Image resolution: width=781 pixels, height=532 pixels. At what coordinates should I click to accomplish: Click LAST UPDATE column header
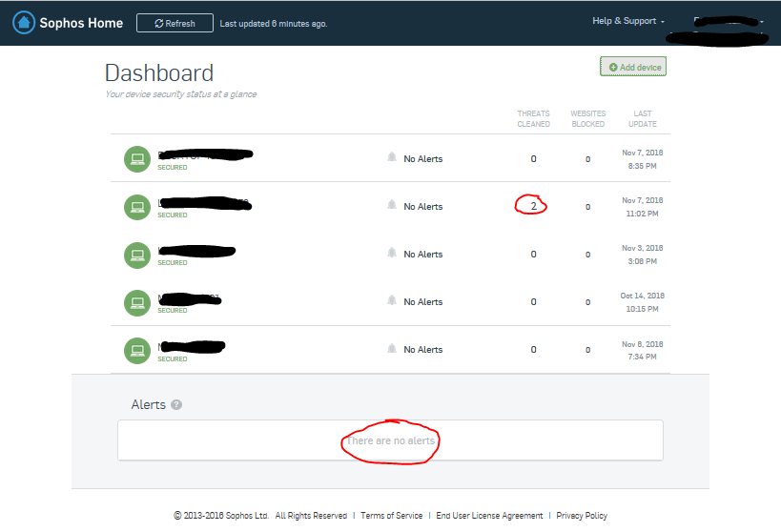coord(643,118)
